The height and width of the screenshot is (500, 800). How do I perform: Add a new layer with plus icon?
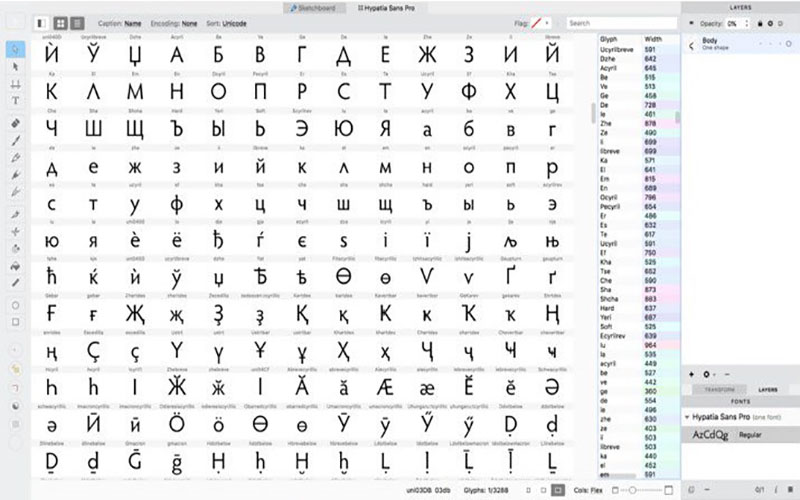[x=694, y=373]
